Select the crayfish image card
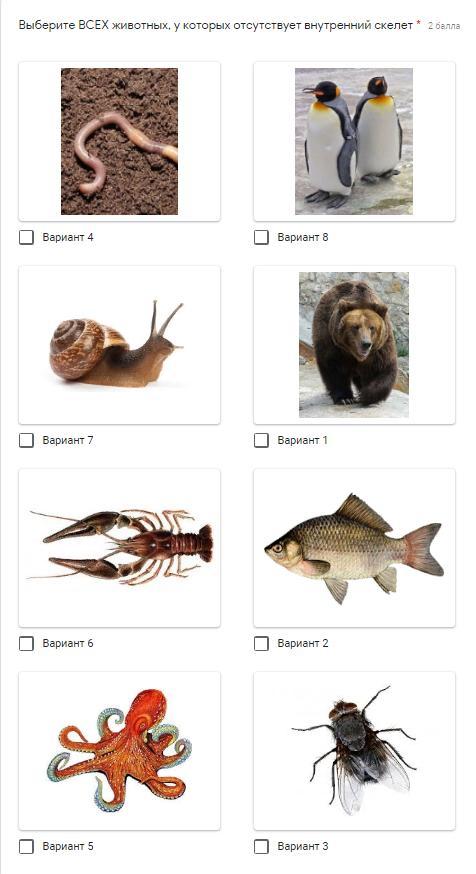This screenshot has width=476, height=874. pyautogui.click(x=119, y=548)
